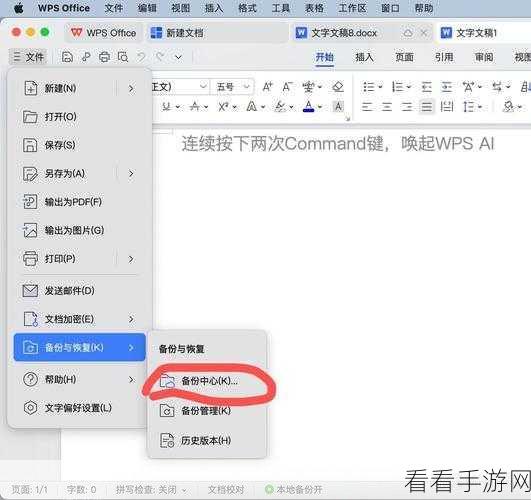This screenshot has height=500, width=531.
Task: Click the Align Left icon
Action: tap(367, 107)
